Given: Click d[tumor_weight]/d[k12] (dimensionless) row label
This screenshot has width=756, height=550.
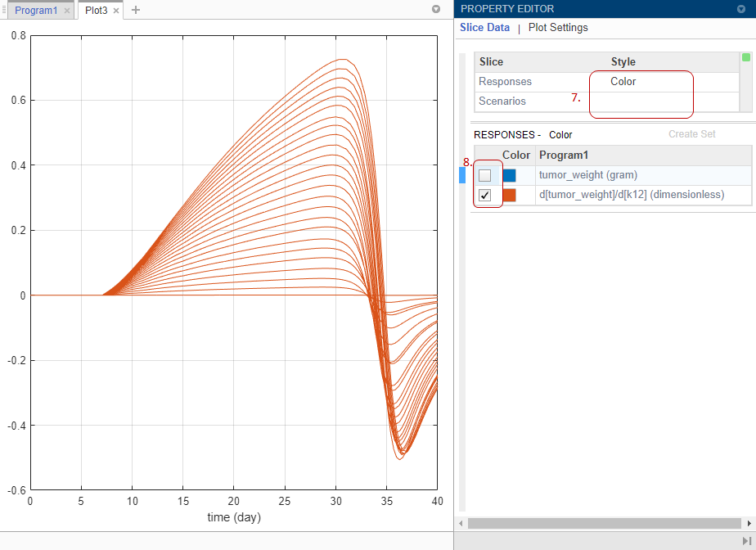Looking at the screenshot, I should tap(632, 195).
